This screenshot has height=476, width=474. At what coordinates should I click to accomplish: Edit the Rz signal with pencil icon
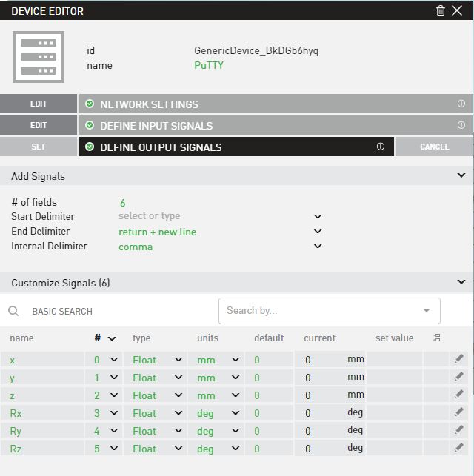tap(459, 448)
